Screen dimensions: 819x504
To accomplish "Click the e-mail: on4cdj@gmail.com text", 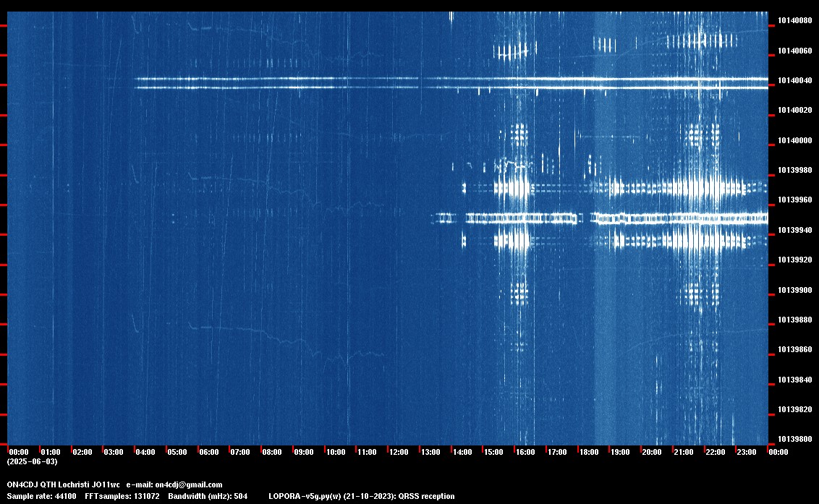I will 174,484.
